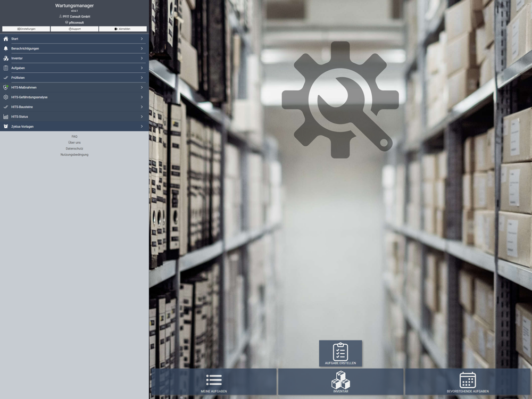Viewport: 532px width, 399px height.
Task: Open Einstellungen settings button
Action: coord(26,29)
